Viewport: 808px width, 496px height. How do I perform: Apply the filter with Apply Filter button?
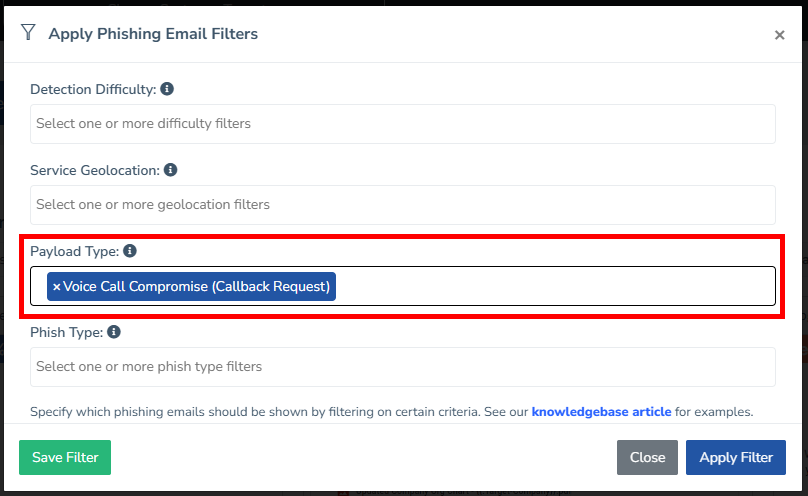point(736,457)
